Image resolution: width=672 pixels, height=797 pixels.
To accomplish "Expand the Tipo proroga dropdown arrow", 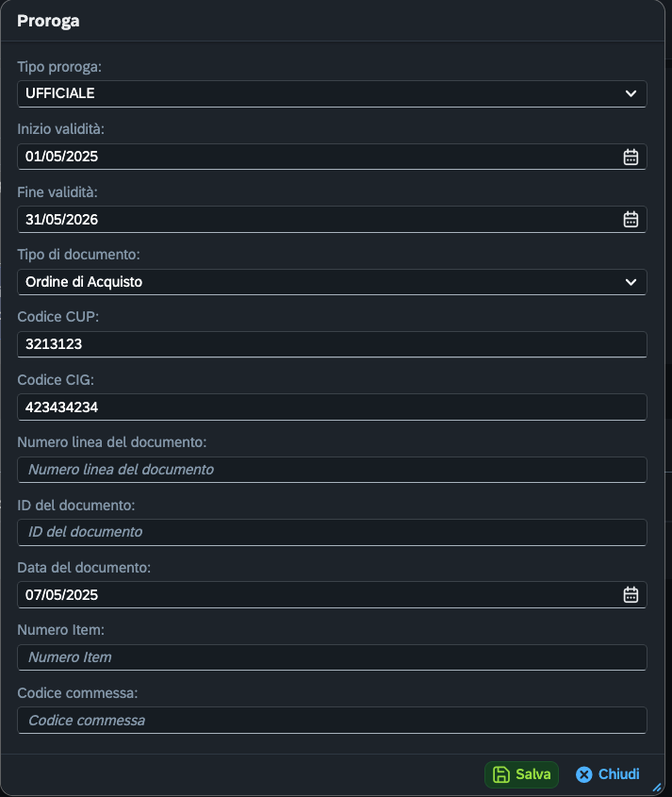I will 631,93.
